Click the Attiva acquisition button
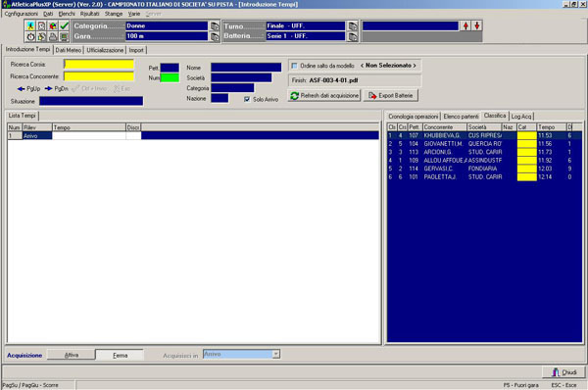588x390 pixels. [x=72, y=355]
